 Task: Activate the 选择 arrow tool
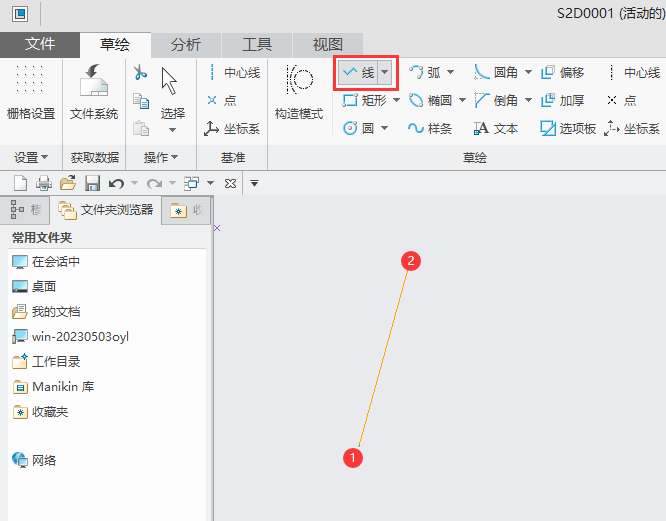click(x=172, y=92)
